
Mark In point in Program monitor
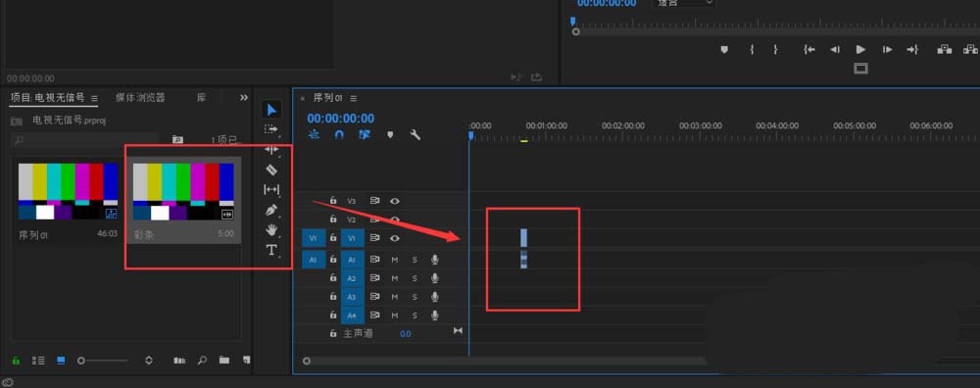coord(752,49)
